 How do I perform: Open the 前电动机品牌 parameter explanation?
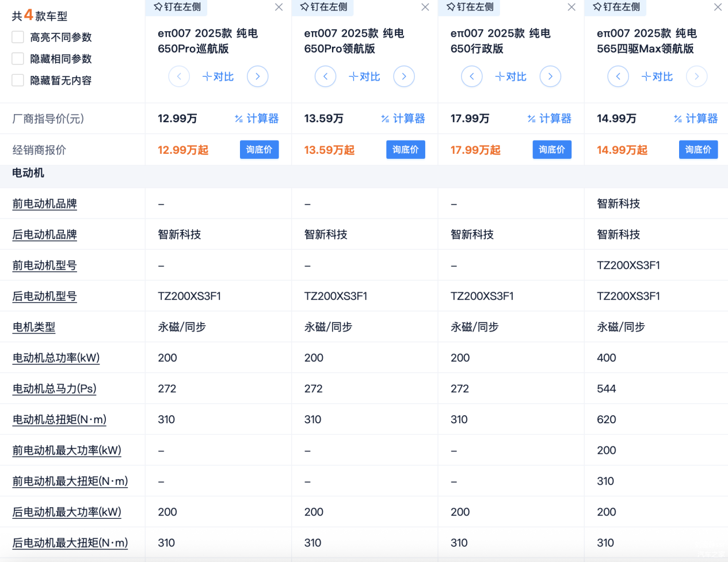(45, 204)
